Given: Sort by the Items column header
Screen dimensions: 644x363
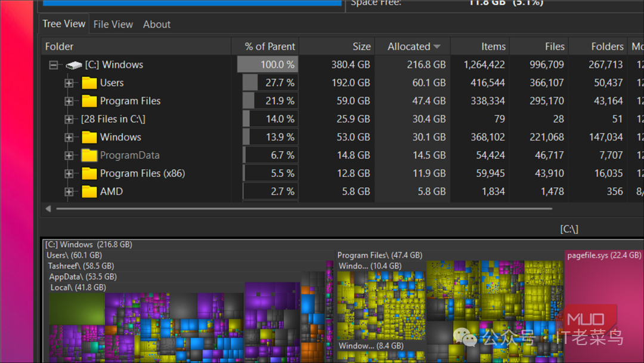Looking at the screenshot, I should 495,46.
